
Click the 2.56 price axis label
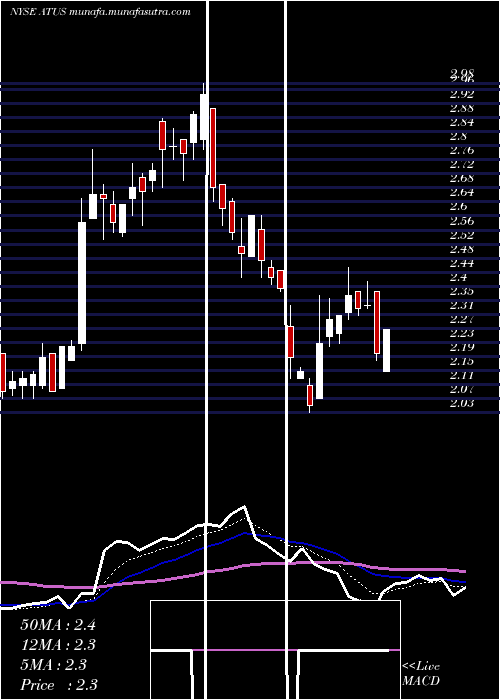(x=462, y=221)
